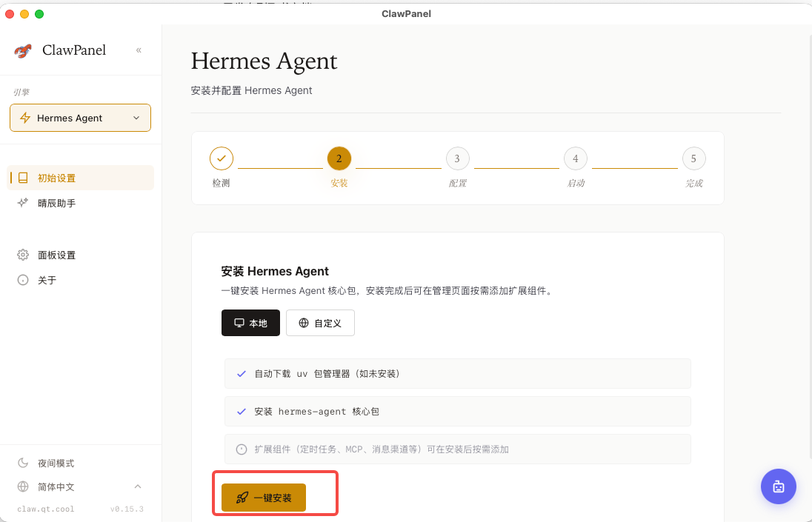Collapse the sidebar with double-chevron icon
This screenshot has height=522, width=812.
click(x=139, y=50)
